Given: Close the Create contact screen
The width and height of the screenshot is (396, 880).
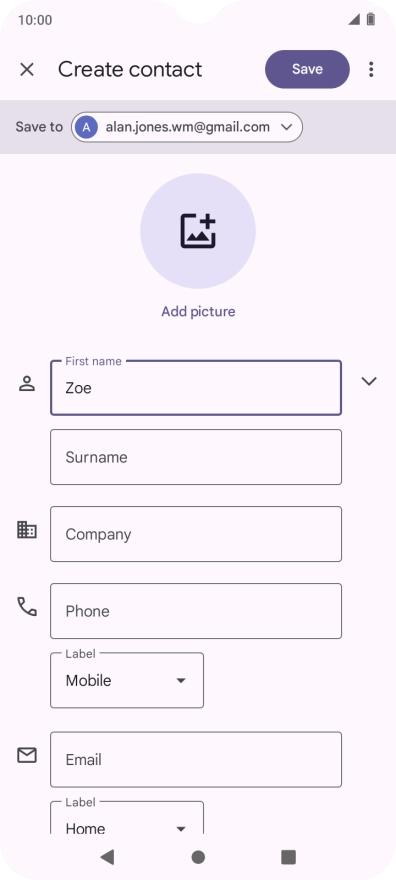Looking at the screenshot, I should tap(27, 70).
